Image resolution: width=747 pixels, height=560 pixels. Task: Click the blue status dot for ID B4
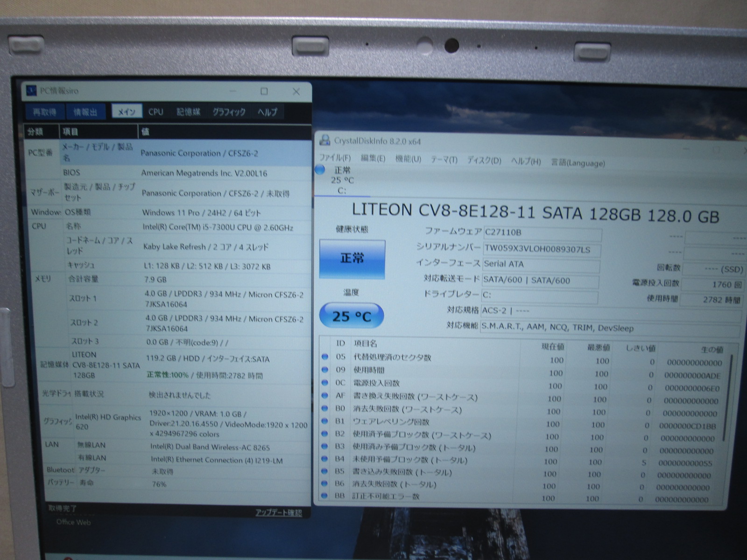point(325,459)
